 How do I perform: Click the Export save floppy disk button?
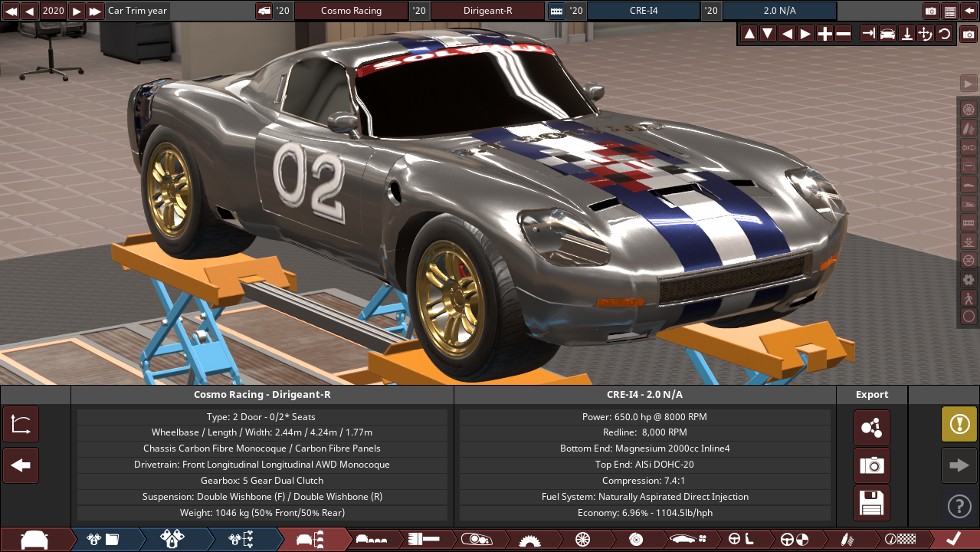tap(872, 503)
